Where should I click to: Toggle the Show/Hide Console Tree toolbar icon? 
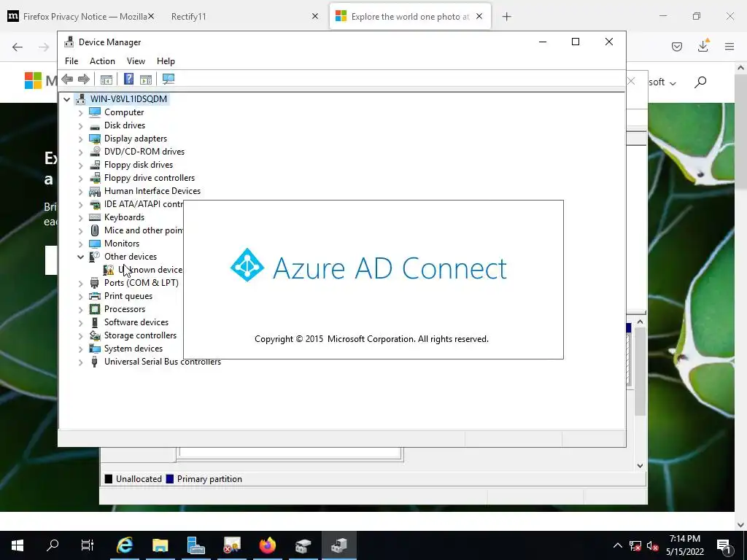tap(107, 79)
